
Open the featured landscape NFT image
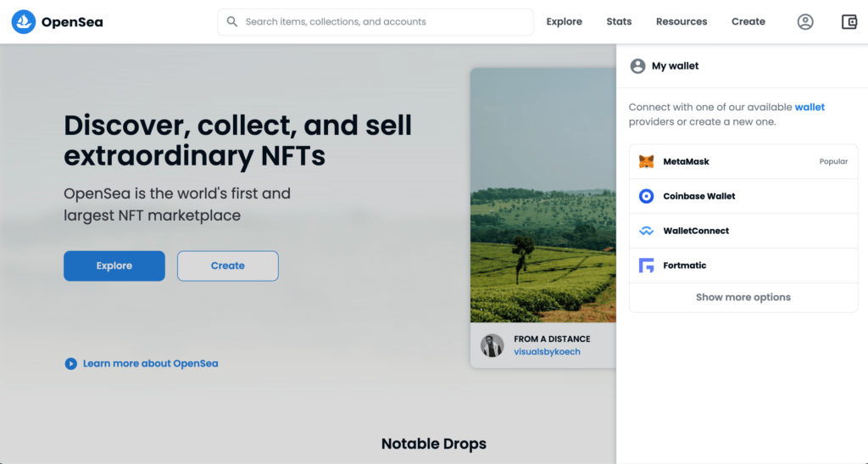pos(543,195)
